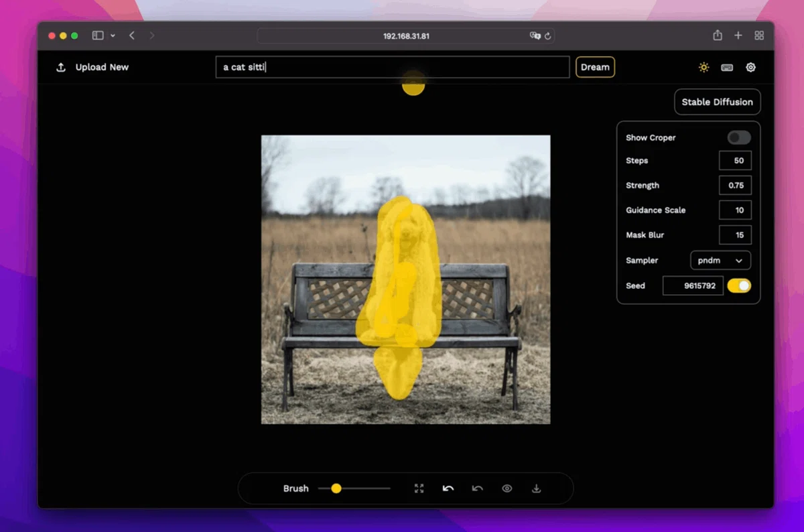Focus the 192.168.31.81 address bar

[406, 36]
